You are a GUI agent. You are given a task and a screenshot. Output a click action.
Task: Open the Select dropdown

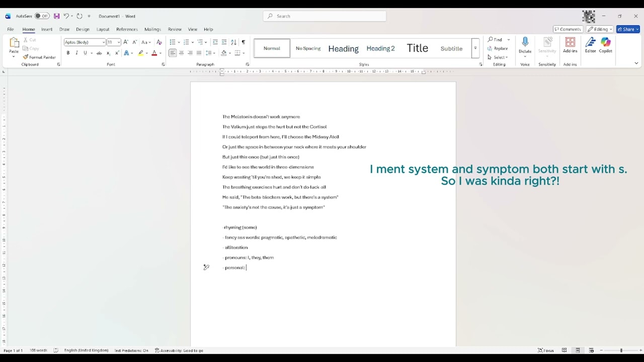[498, 57]
